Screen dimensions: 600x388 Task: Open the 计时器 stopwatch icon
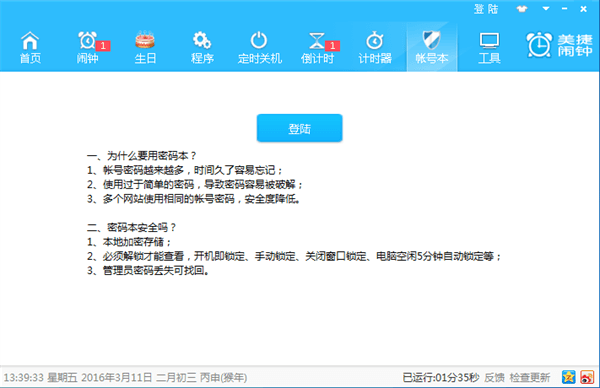coord(375,47)
